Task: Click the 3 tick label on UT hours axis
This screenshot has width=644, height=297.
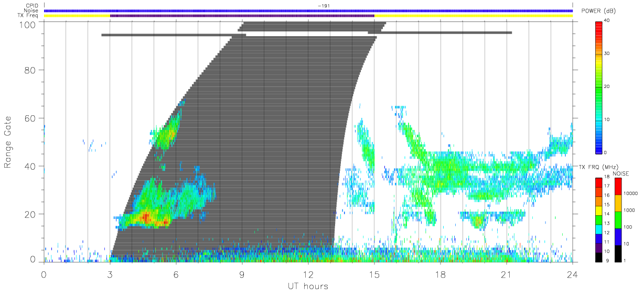Action: pos(110,274)
